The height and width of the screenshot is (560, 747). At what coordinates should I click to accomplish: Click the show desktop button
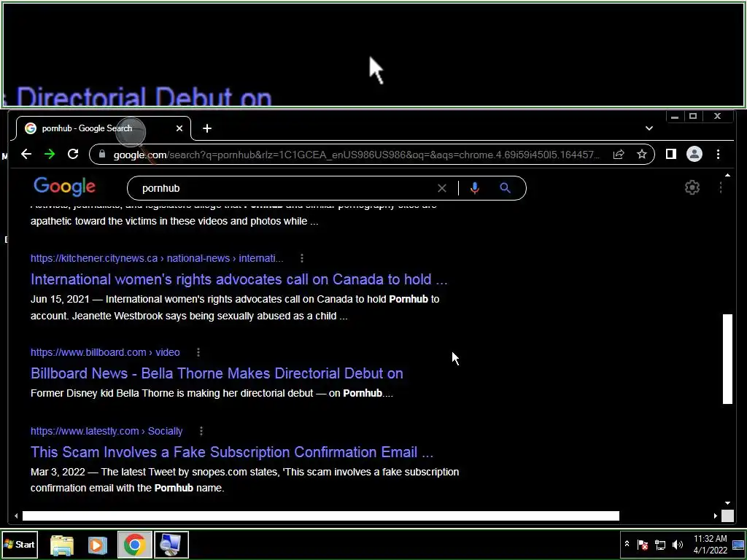pos(738,544)
